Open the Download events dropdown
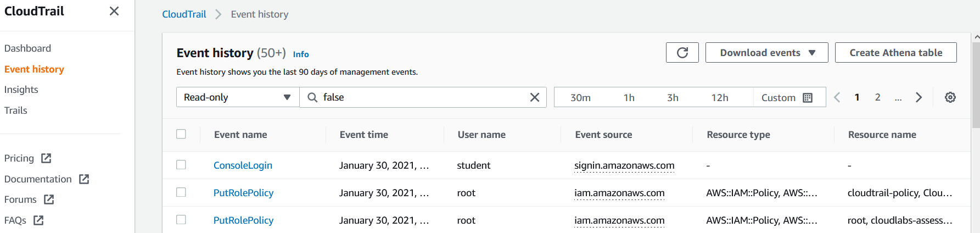Image resolution: width=980 pixels, height=233 pixels. point(766,53)
